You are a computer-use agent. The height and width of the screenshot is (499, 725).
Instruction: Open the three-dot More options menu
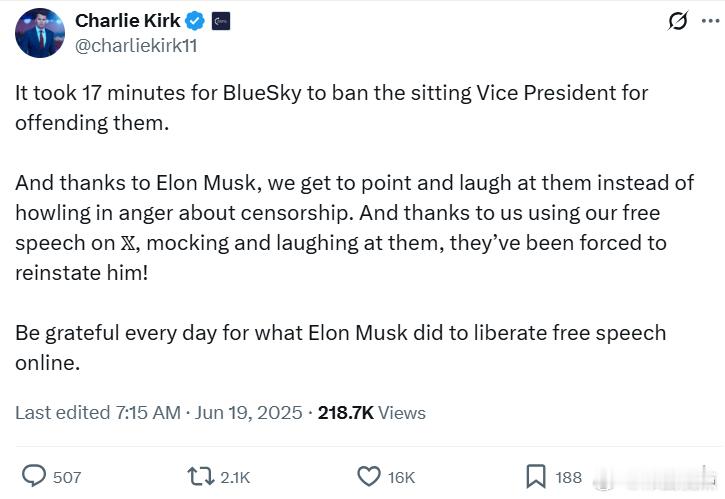click(x=711, y=20)
